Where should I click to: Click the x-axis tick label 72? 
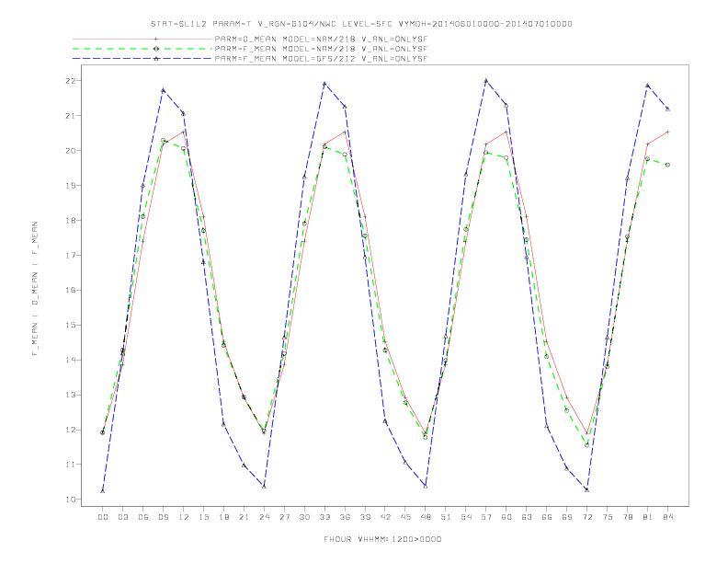(x=587, y=517)
